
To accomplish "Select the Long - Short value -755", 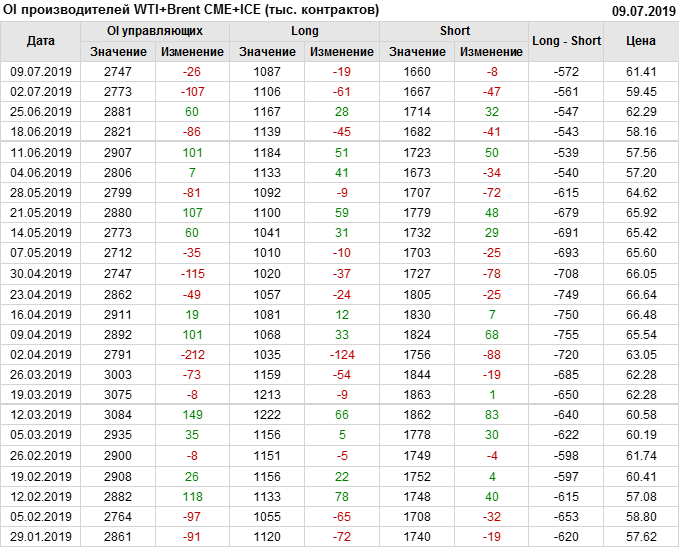I will pos(567,334).
